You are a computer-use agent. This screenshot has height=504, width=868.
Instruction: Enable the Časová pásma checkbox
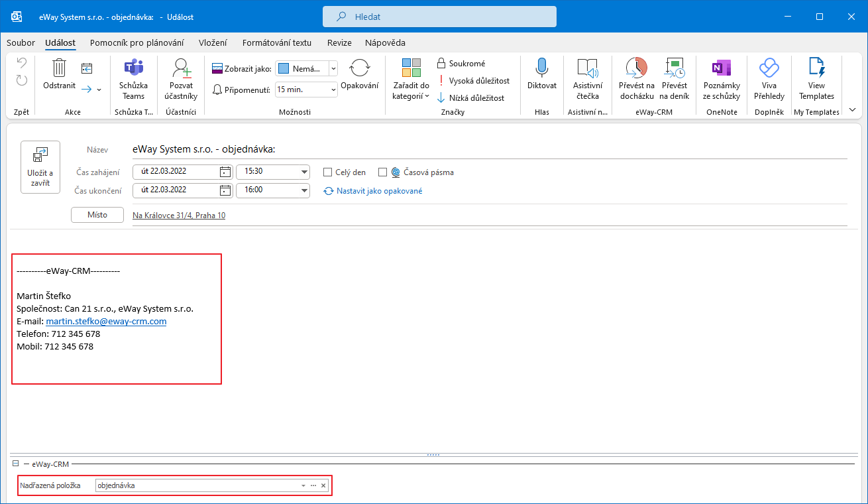382,172
